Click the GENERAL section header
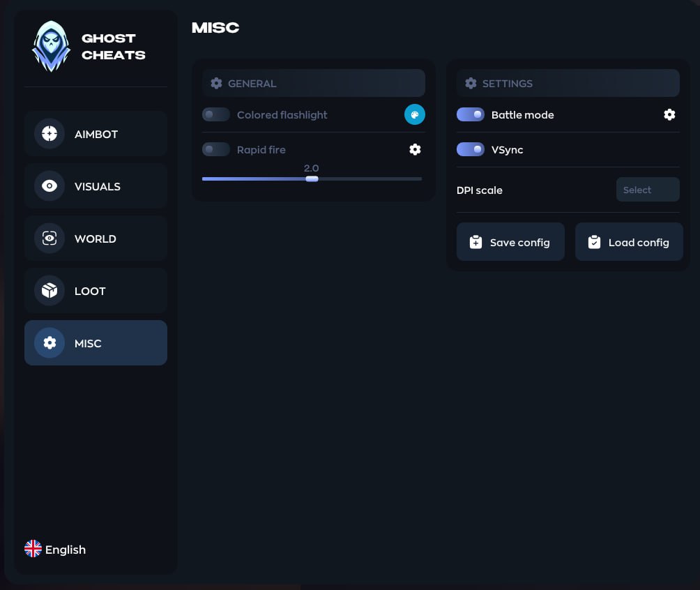Image resolution: width=700 pixels, height=590 pixels. 313,83
